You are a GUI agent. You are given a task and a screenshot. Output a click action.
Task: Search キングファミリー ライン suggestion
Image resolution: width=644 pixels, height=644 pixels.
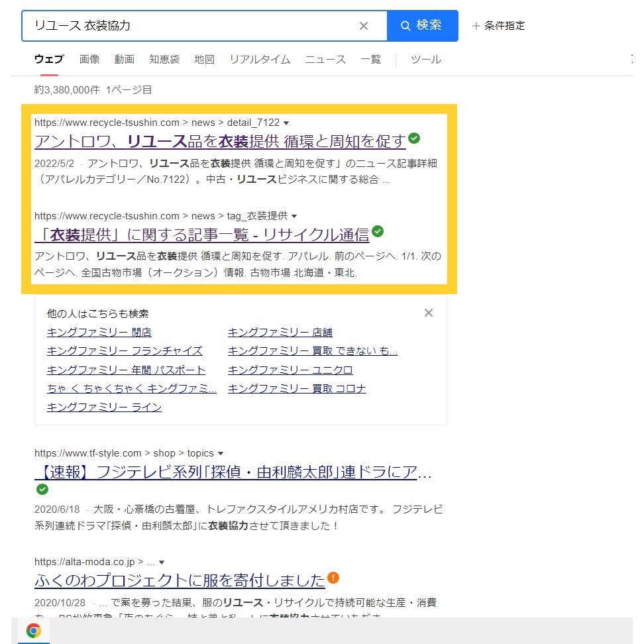(104, 407)
